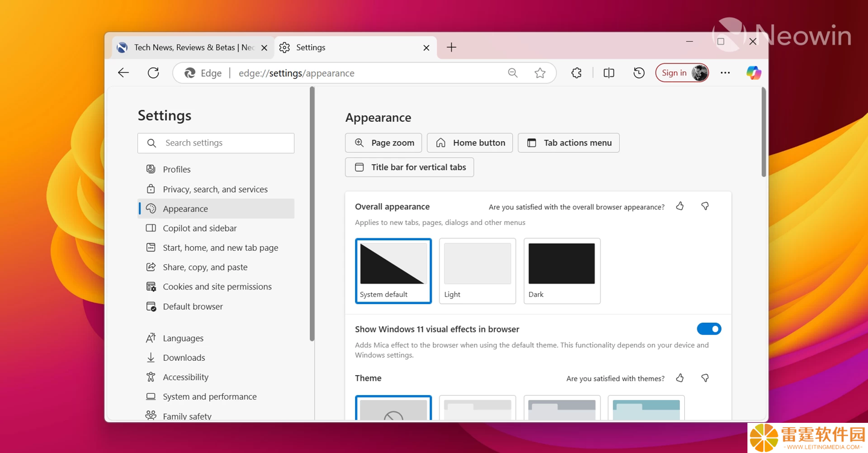Screen dimensions: 868x453
Task: Give thumbs down for themes
Action: click(705, 378)
